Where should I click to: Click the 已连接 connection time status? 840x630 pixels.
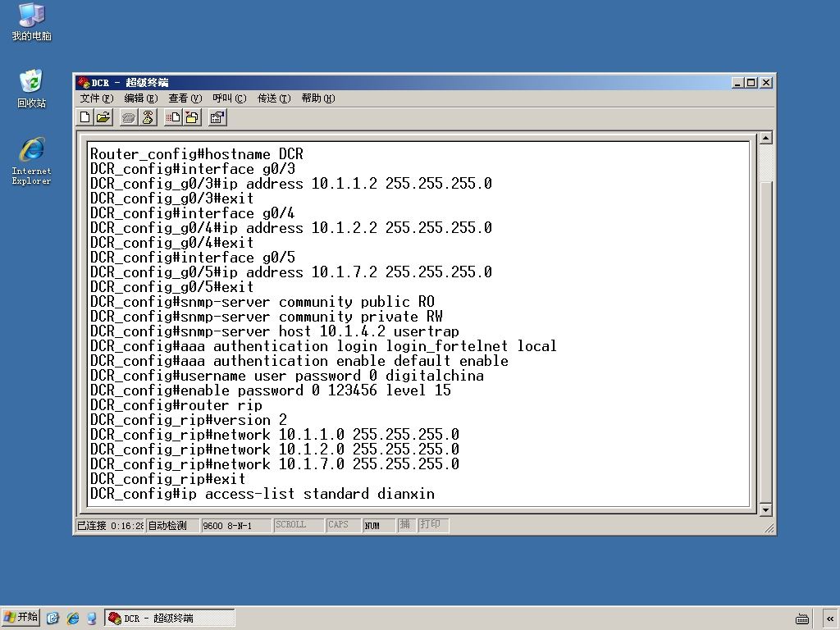[x=110, y=526]
